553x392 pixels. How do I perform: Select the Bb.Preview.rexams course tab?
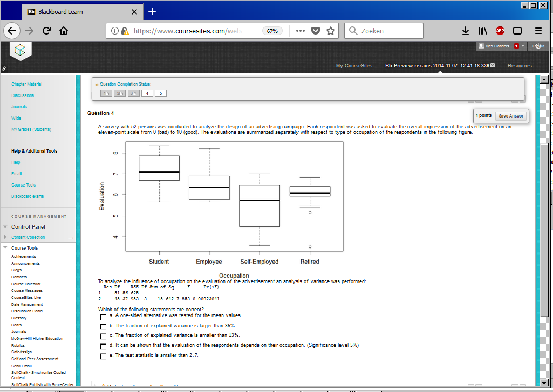point(437,66)
